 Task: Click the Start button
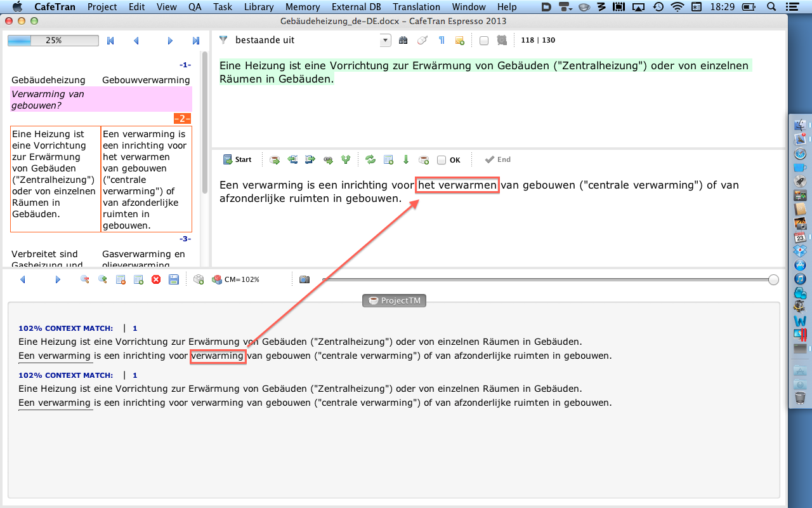click(237, 160)
